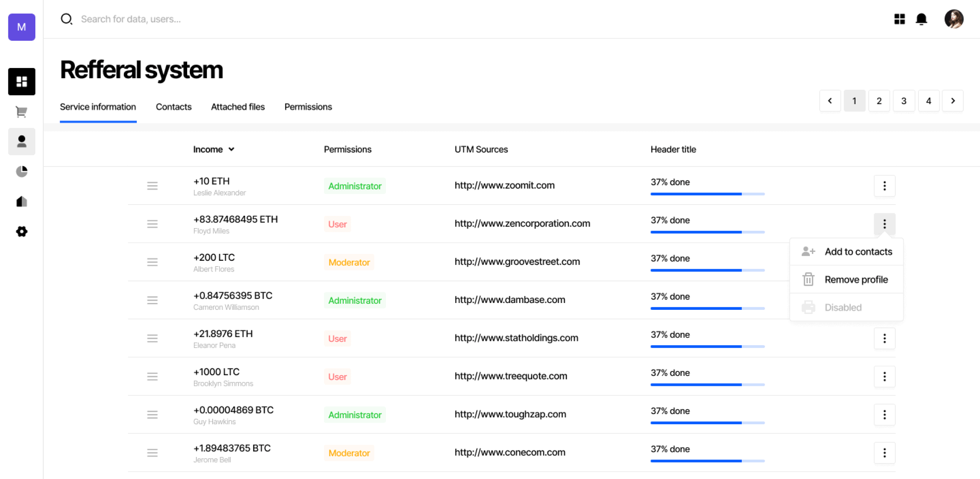The image size is (980, 479).
Task: Click the home building sidebar icon
Action: (x=21, y=201)
